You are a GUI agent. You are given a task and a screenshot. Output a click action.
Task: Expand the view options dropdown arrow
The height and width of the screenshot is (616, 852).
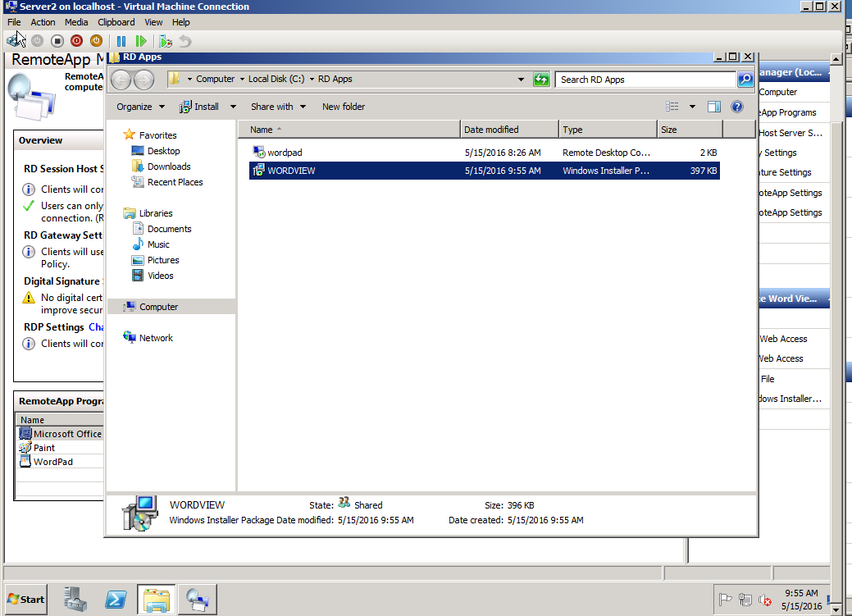[x=692, y=107]
